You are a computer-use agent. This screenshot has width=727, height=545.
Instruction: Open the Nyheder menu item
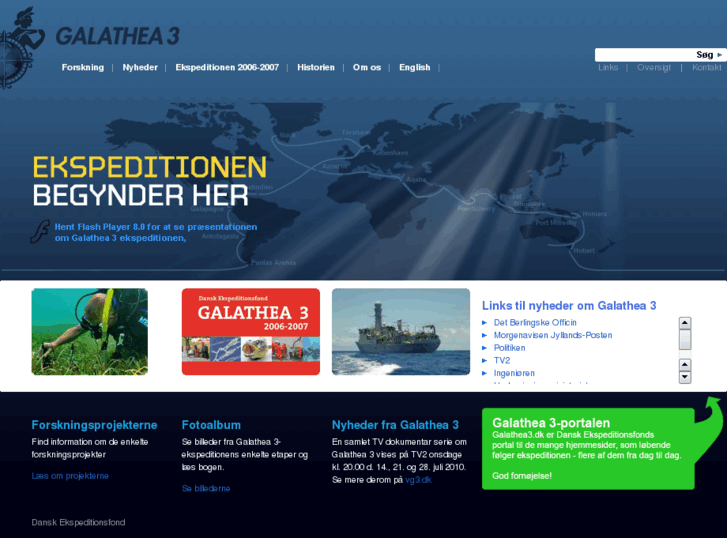click(x=140, y=67)
